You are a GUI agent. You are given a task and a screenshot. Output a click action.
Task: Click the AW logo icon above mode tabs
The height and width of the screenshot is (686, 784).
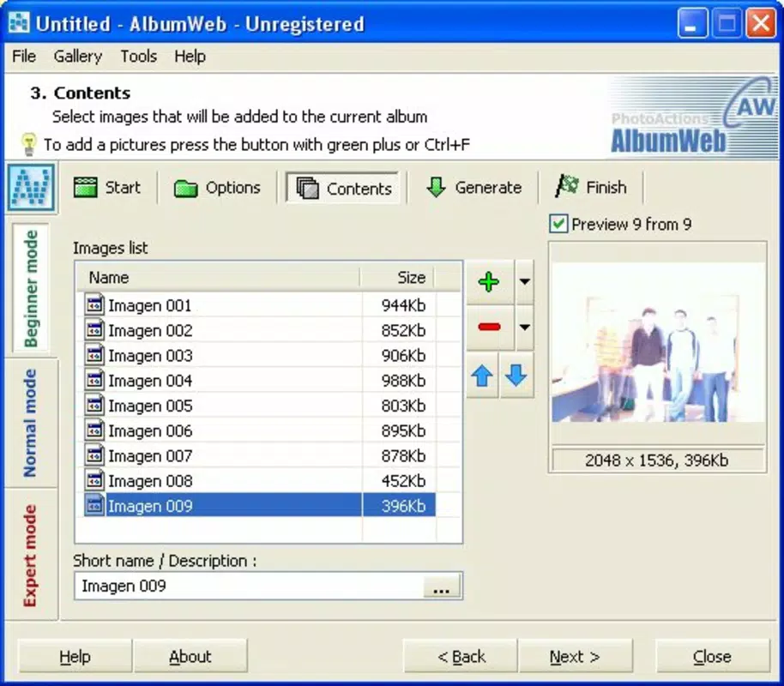coord(31,187)
